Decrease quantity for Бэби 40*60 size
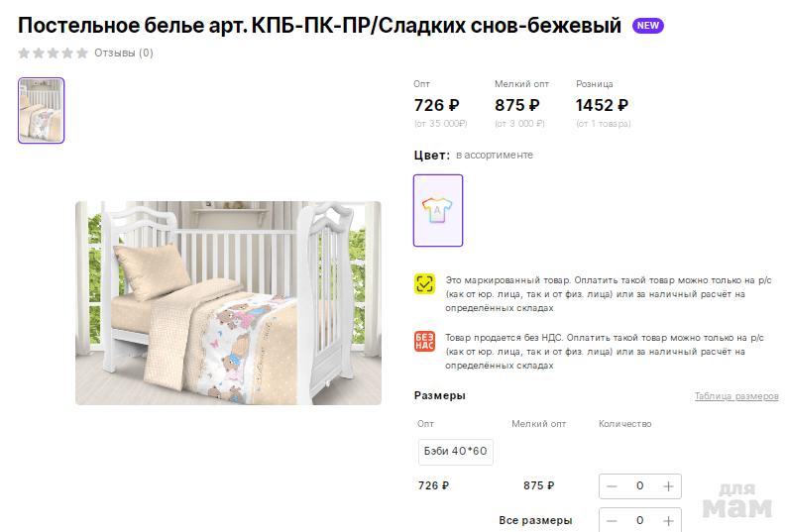Screen dimensions: 787x532 (612, 486)
